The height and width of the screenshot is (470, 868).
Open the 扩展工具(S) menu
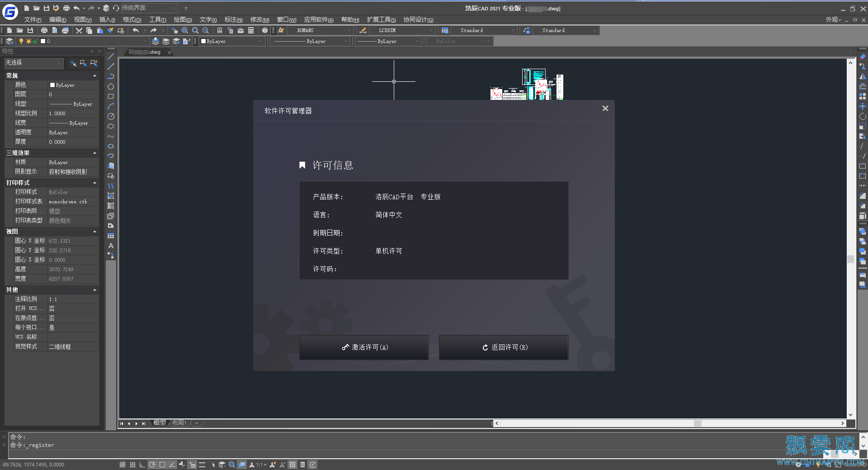point(382,19)
